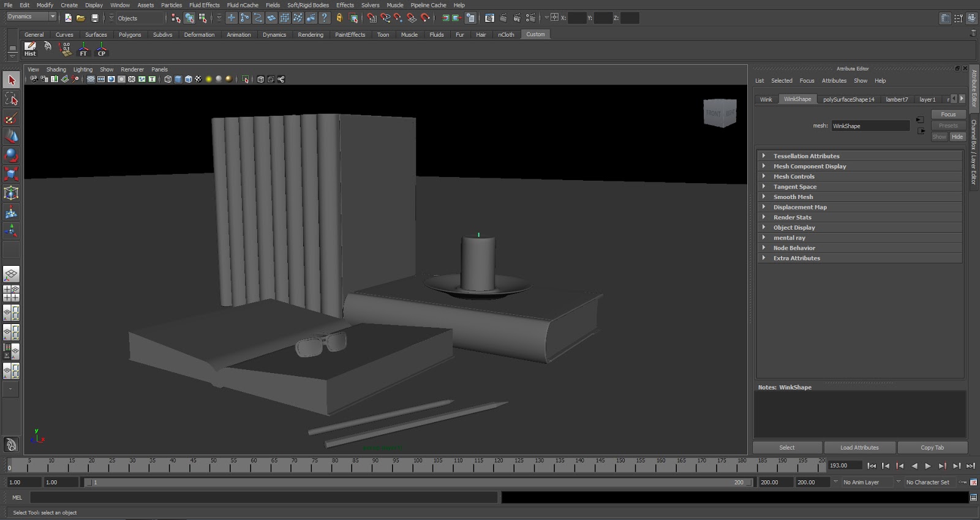Click the Hist shelf button
980x520 pixels.
pos(30,49)
